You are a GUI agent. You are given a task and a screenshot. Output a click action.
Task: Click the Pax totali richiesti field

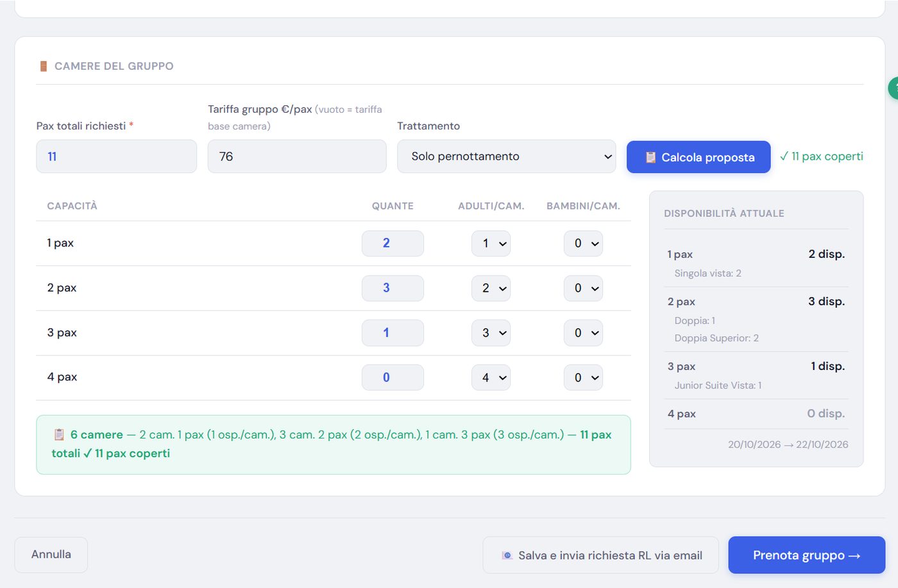(x=116, y=156)
